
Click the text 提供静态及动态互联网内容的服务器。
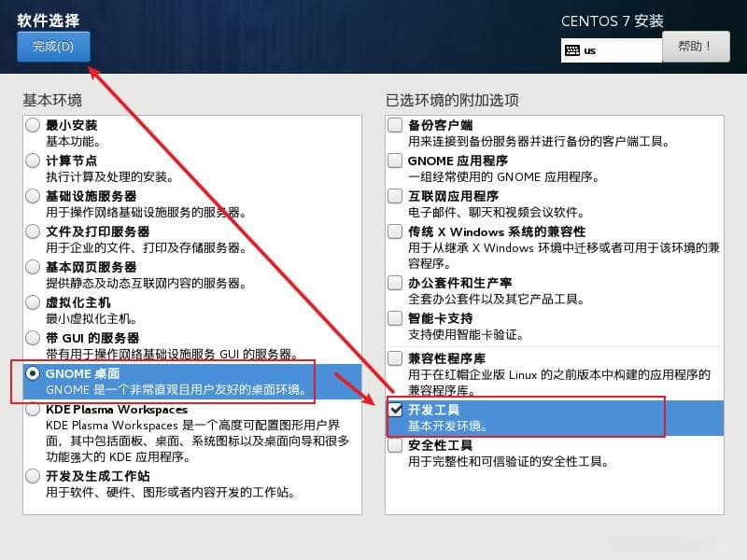[x=147, y=283]
